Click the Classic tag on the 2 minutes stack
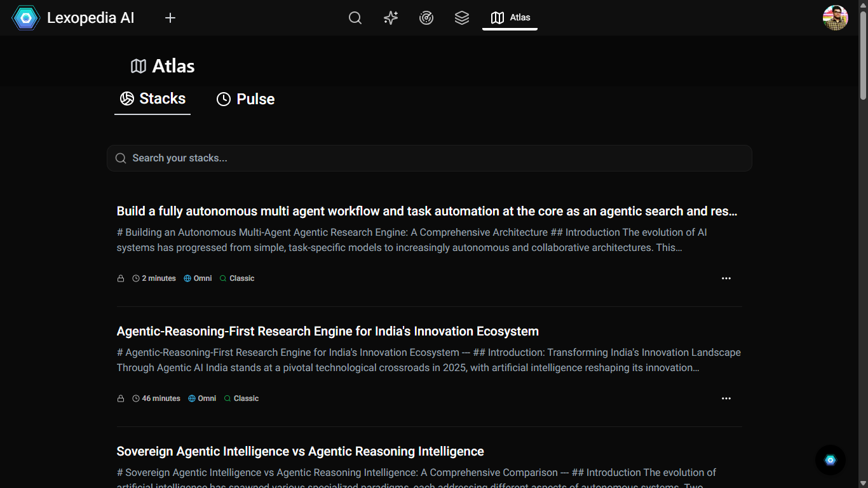This screenshot has height=488, width=868. [x=237, y=278]
